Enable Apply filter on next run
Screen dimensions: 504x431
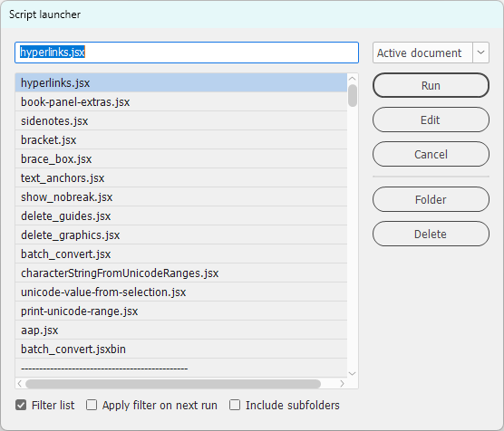click(92, 405)
